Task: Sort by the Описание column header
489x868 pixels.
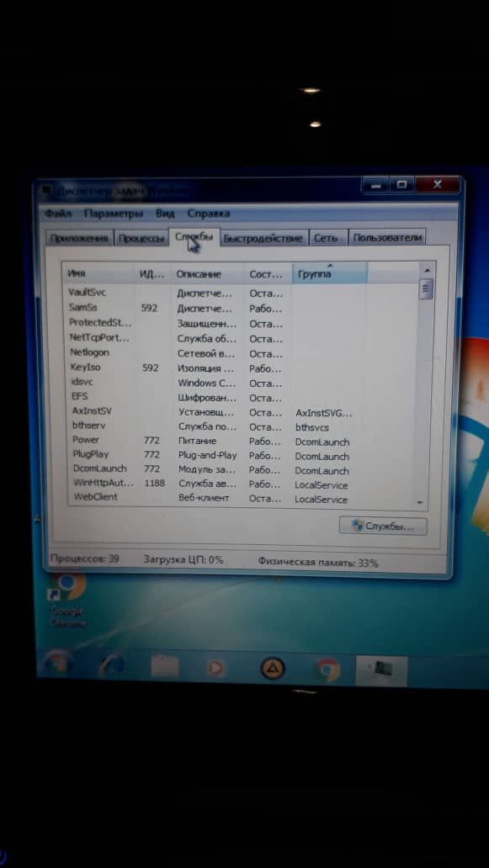Action: (207, 273)
